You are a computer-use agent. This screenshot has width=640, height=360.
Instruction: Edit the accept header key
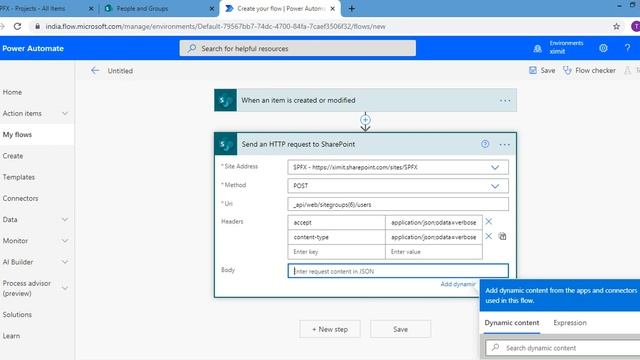pyautogui.click(x=336, y=222)
